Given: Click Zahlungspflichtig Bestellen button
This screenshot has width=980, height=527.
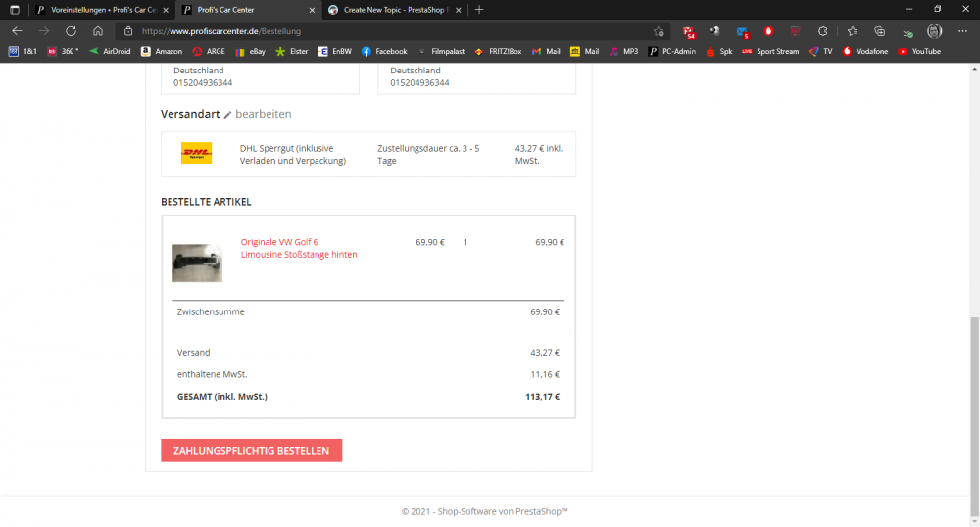Looking at the screenshot, I should (251, 451).
